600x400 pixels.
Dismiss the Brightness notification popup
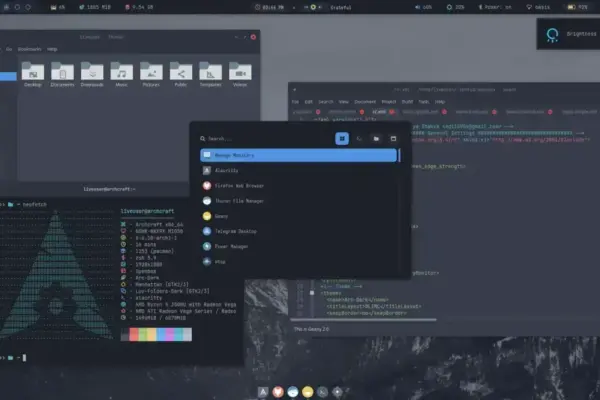(568, 34)
